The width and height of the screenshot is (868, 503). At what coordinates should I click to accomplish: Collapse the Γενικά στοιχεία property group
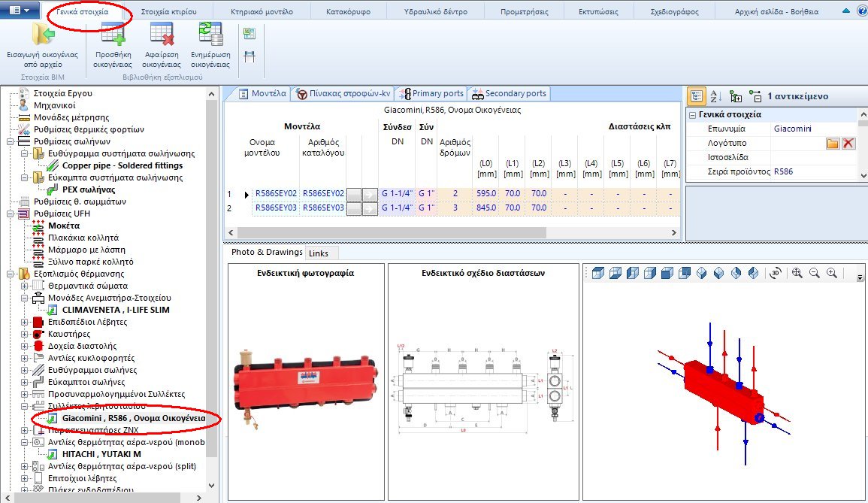click(694, 114)
